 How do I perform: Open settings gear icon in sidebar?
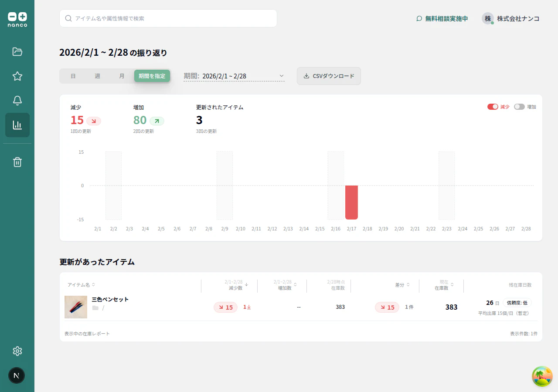tap(17, 351)
